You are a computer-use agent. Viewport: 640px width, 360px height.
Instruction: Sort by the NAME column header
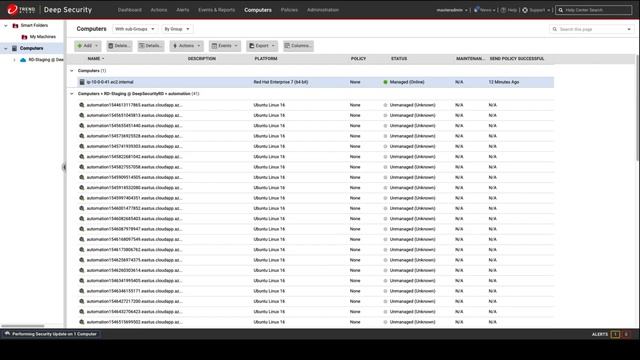[94, 59]
